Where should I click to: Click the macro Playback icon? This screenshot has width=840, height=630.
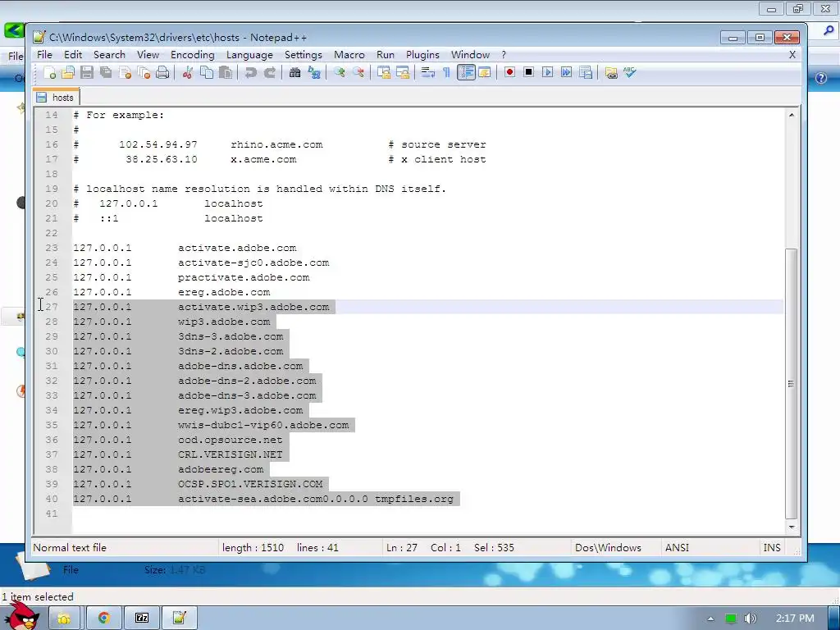[547, 72]
